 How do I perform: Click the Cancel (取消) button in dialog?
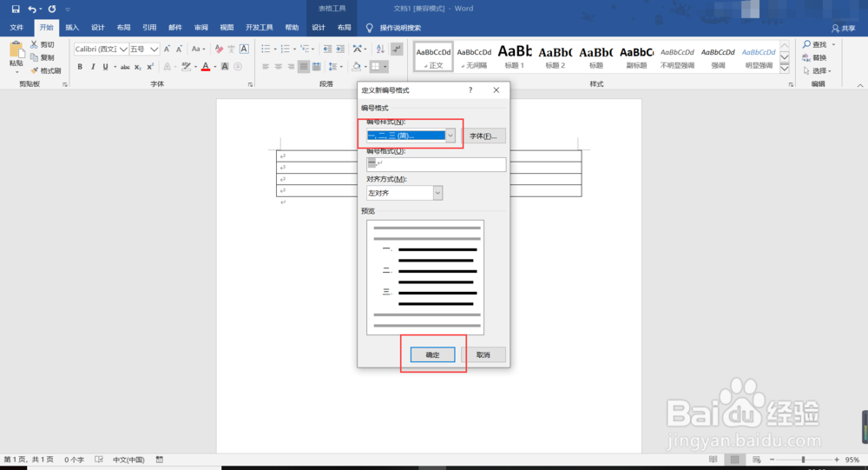point(483,354)
